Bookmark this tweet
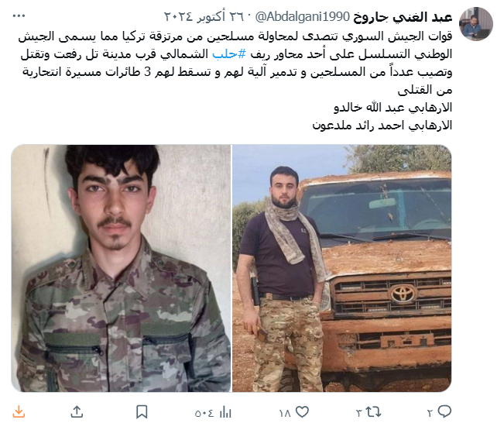Image resolution: width=504 pixels, height=430 pixels. click(x=142, y=412)
